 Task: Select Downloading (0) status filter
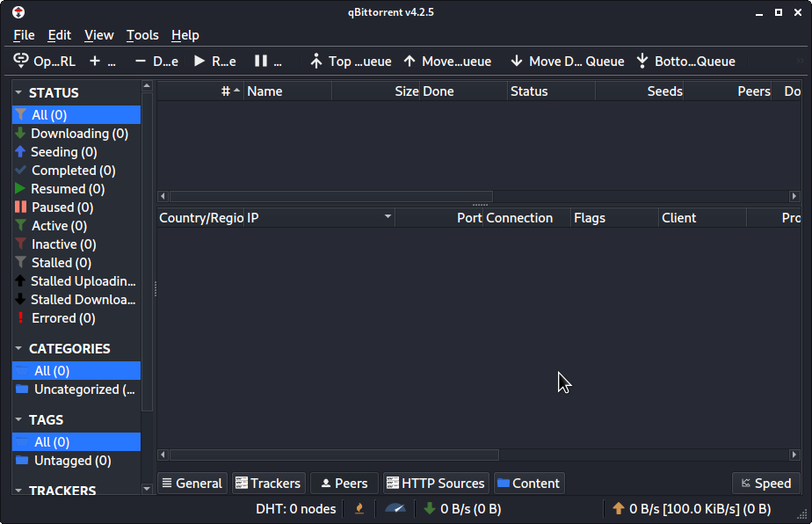click(x=76, y=134)
